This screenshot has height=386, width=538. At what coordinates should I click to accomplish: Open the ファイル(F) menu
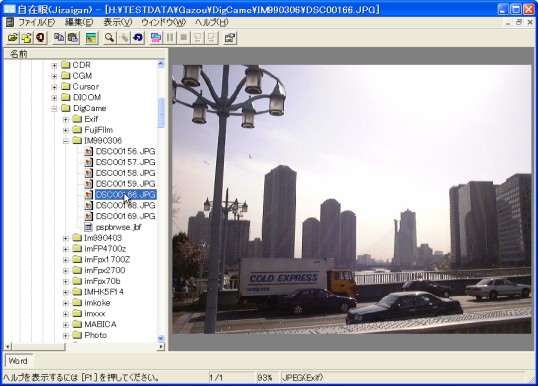point(36,23)
